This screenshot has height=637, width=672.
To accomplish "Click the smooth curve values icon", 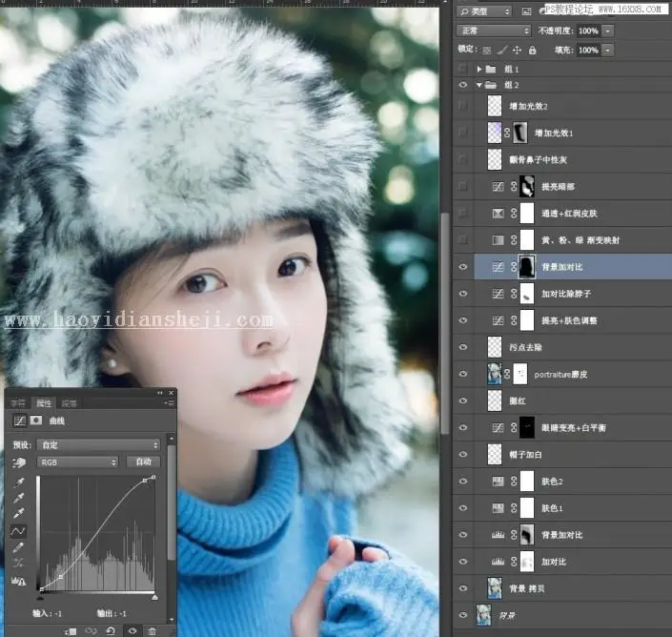I will [x=18, y=563].
